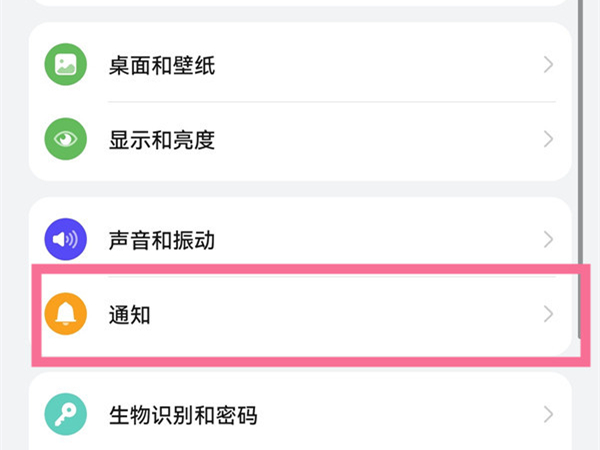The height and width of the screenshot is (450, 600).
Task: Open 桌面和壁纸 settings
Action: click(162, 66)
